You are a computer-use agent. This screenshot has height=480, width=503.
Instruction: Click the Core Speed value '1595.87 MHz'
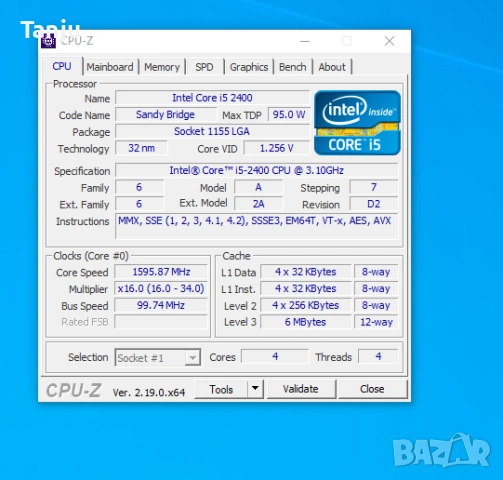click(161, 272)
